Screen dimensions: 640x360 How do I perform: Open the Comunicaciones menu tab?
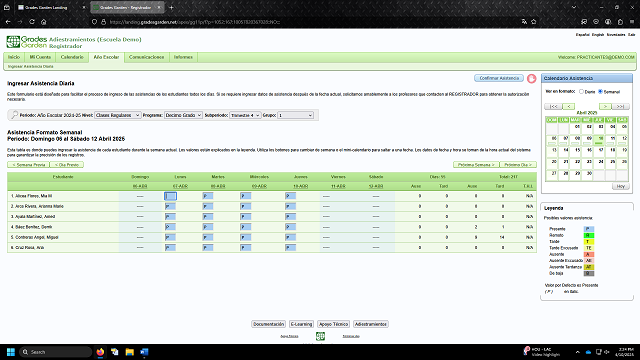(147, 57)
